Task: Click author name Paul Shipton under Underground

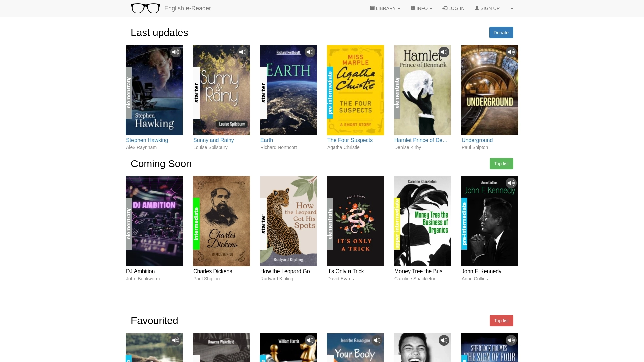Action: tap(475, 147)
